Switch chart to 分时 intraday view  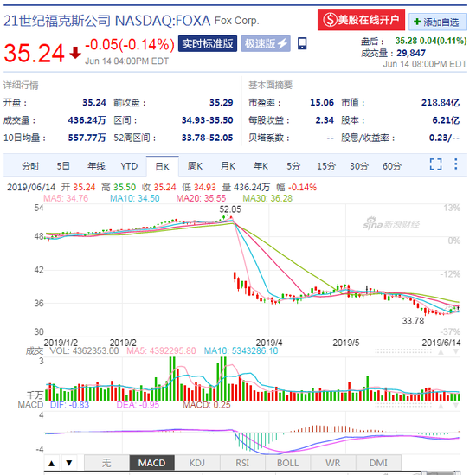click(30, 166)
